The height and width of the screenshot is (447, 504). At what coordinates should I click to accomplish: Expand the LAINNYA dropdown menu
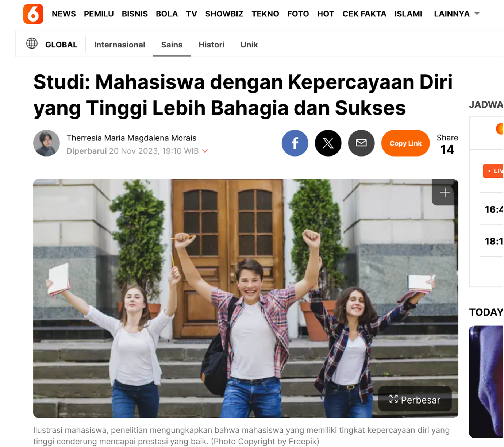(x=457, y=14)
